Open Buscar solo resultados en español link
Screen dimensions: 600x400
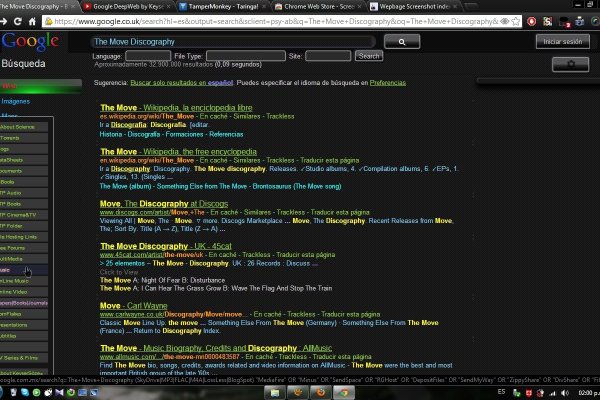181,83
